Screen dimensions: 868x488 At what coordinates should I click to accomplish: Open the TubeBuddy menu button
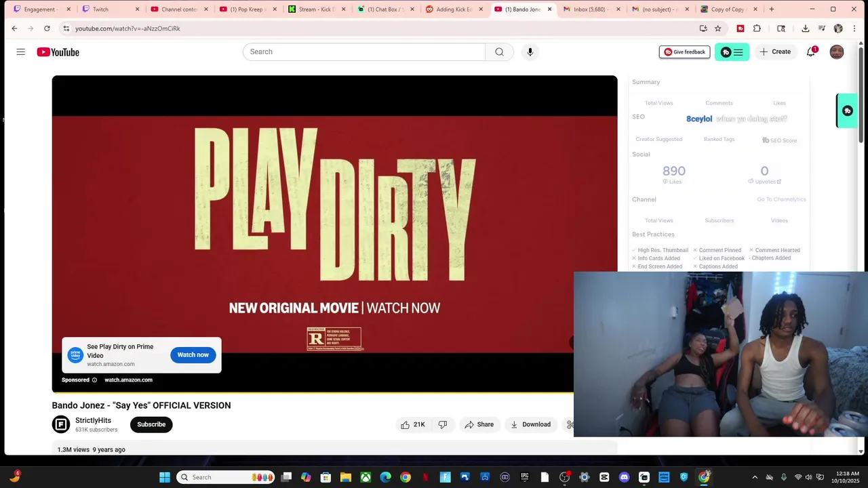[x=732, y=52]
